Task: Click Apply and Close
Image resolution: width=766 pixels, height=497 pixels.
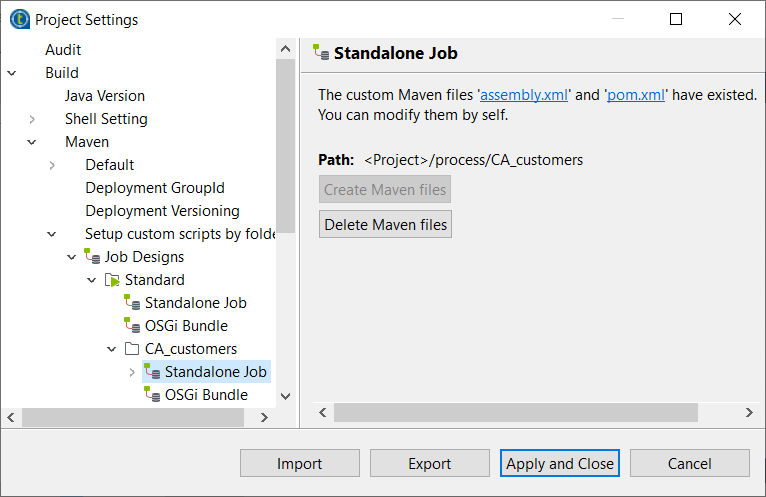Action: (560, 463)
